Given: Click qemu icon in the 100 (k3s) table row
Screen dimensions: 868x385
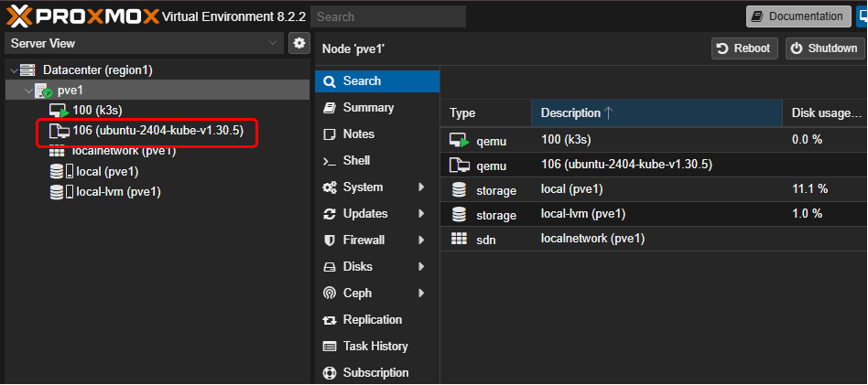Looking at the screenshot, I should click(x=460, y=141).
